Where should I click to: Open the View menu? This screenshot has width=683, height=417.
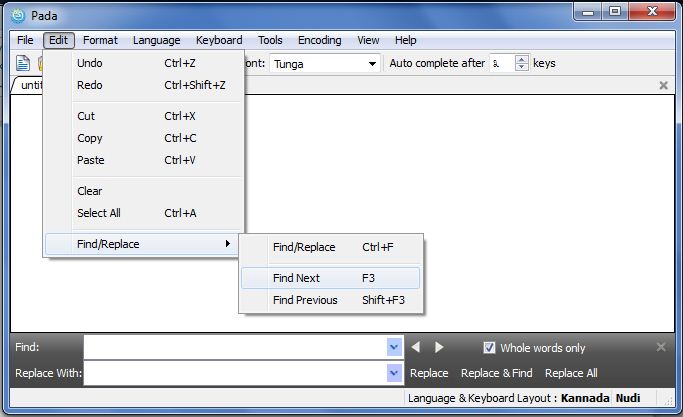tap(368, 40)
